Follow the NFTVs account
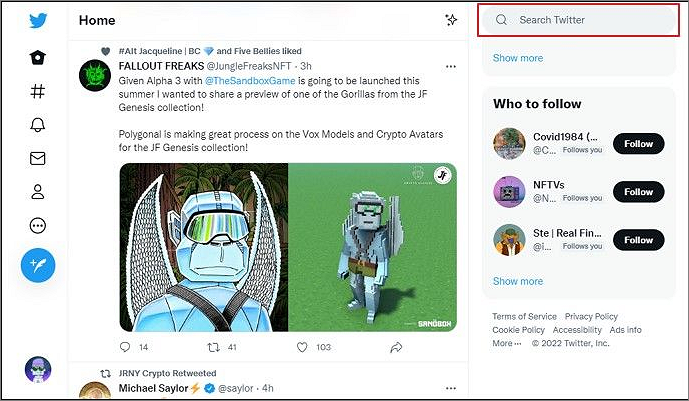689x401 pixels. (638, 192)
